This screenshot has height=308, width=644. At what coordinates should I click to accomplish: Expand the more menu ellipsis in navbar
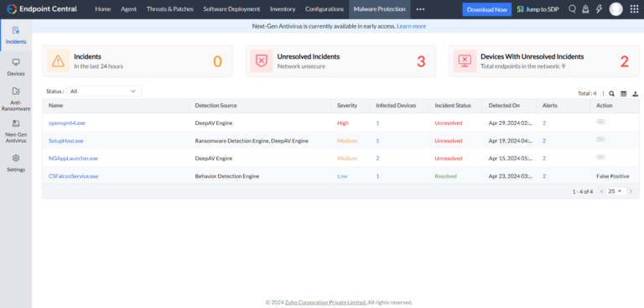420,9
